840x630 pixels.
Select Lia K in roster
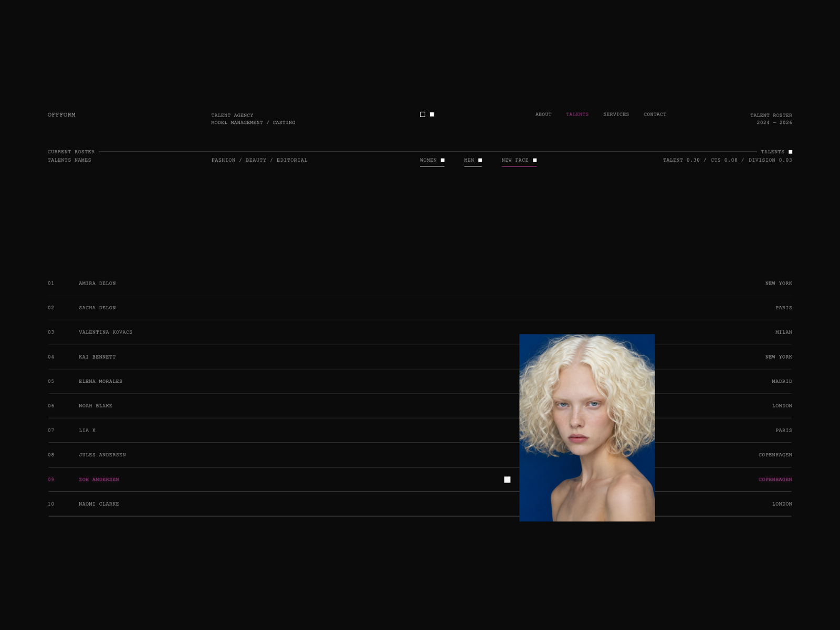click(x=87, y=430)
